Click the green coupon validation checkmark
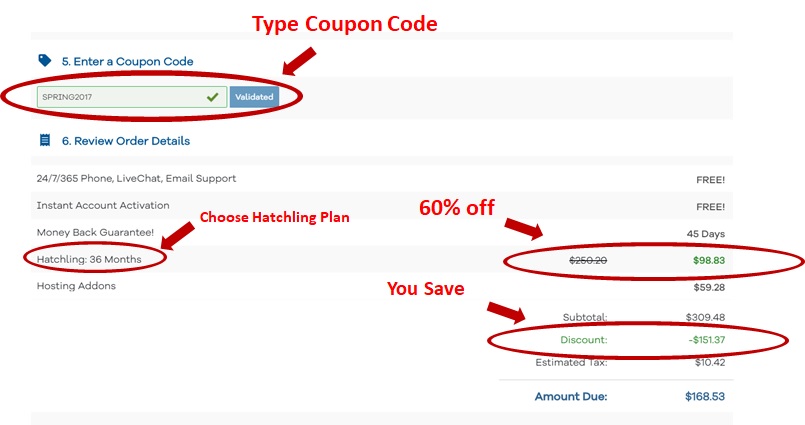Screen dimensions: 805x425 click(212, 97)
